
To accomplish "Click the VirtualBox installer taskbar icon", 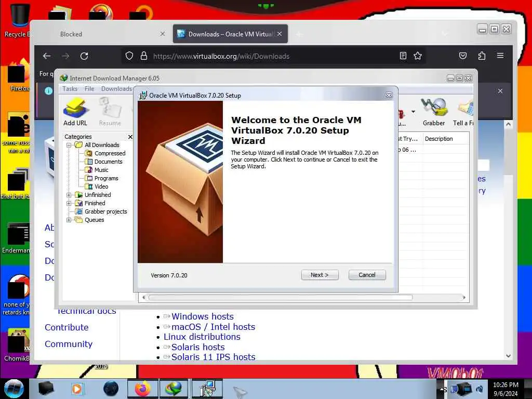I will click(207, 389).
